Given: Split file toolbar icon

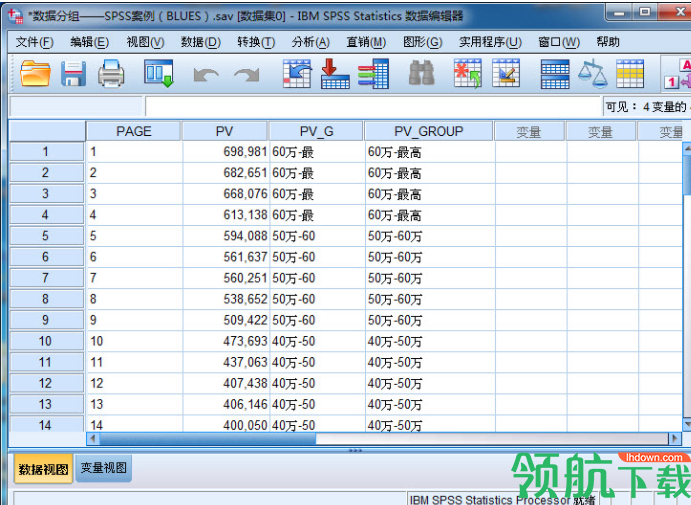Looking at the screenshot, I should pos(555,74).
